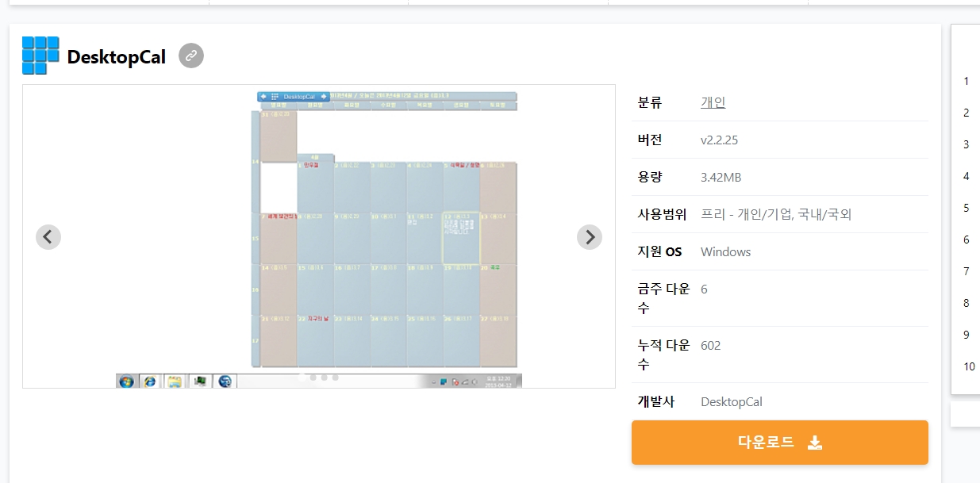Click the 지원 OS label
This screenshot has height=483, width=980.
659,252
